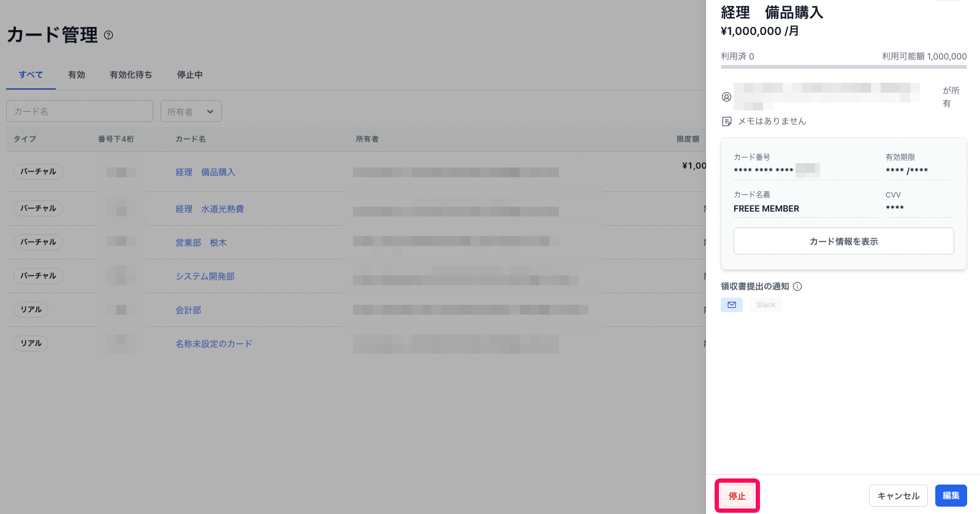Image resolution: width=980 pixels, height=514 pixels.
Task: Click the info icon beside 領収書提出の通知
Action: 797,286
